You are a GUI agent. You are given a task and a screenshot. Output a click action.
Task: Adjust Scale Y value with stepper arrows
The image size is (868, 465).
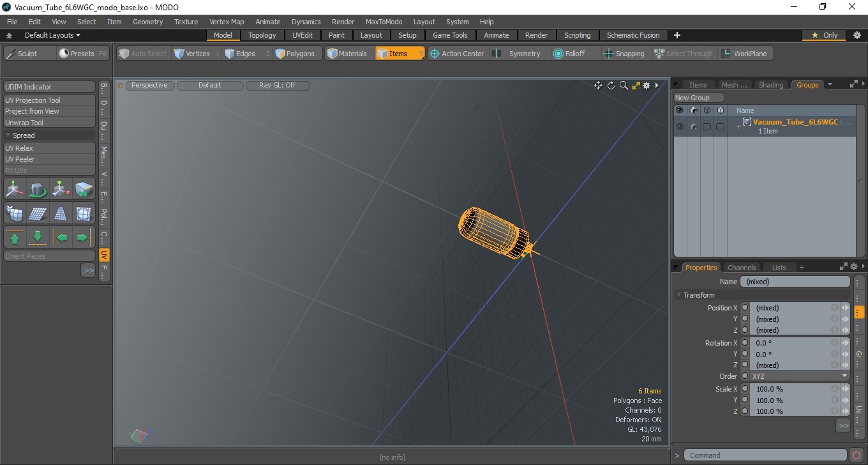(x=845, y=400)
